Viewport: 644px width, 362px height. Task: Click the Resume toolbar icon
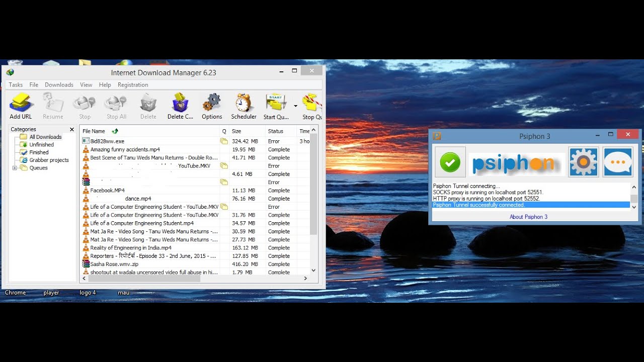[53, 107]
